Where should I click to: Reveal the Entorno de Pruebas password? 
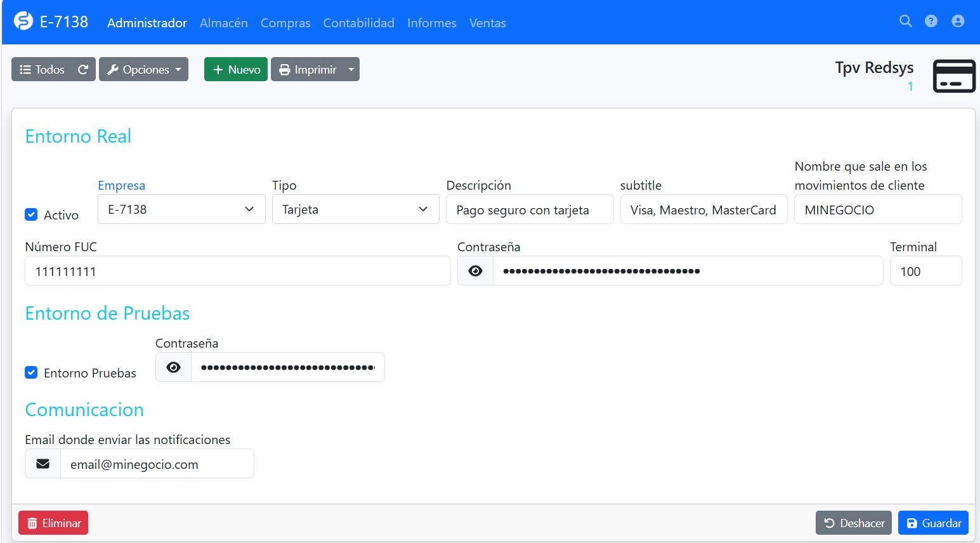tap(173, 367)
